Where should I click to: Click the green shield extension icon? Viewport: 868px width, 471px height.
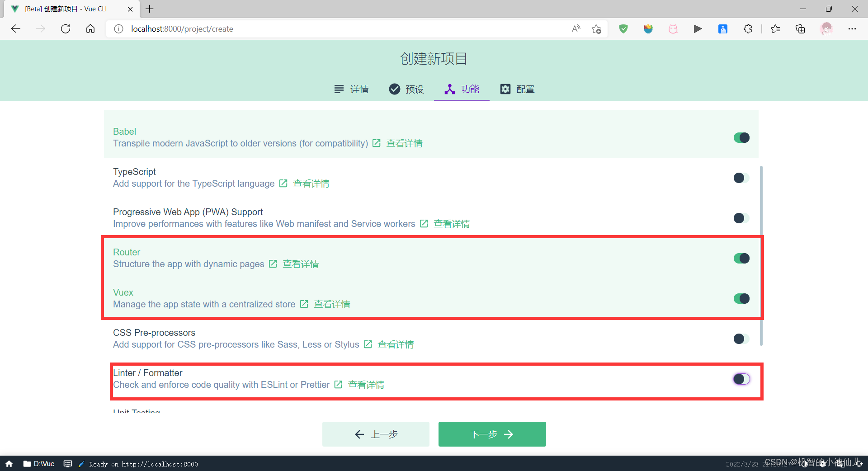click(x=623, y=29)
